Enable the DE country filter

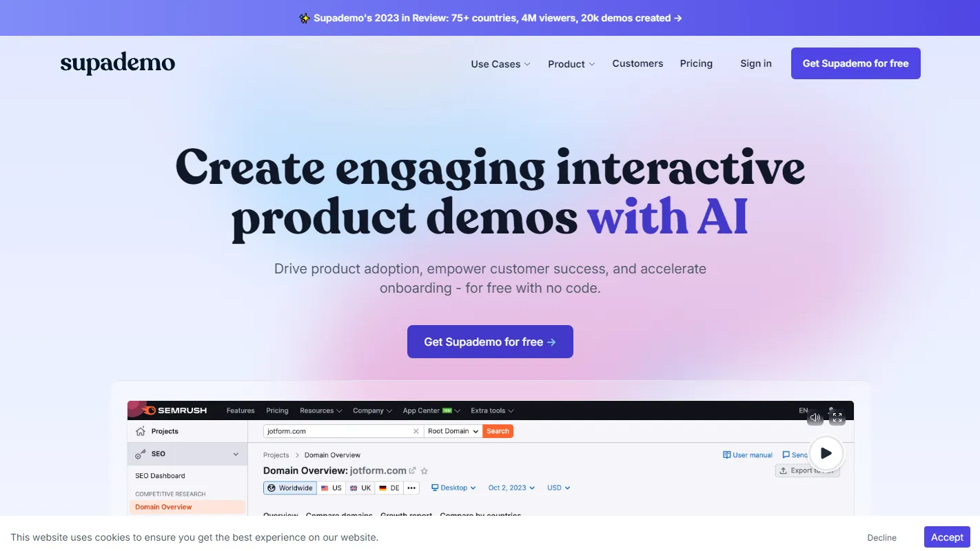tap(389, 488)
